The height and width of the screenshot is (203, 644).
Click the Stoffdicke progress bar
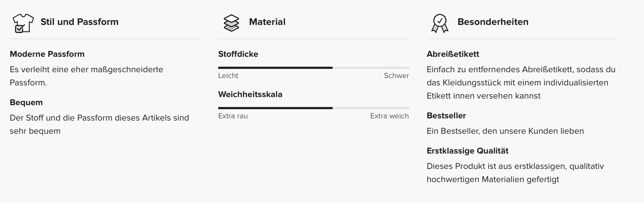pos(313,68)
